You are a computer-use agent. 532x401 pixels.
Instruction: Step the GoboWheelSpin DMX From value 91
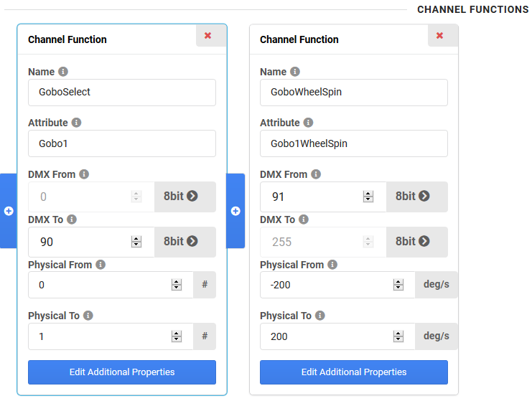pyautogui.click(x=368, y=197)
